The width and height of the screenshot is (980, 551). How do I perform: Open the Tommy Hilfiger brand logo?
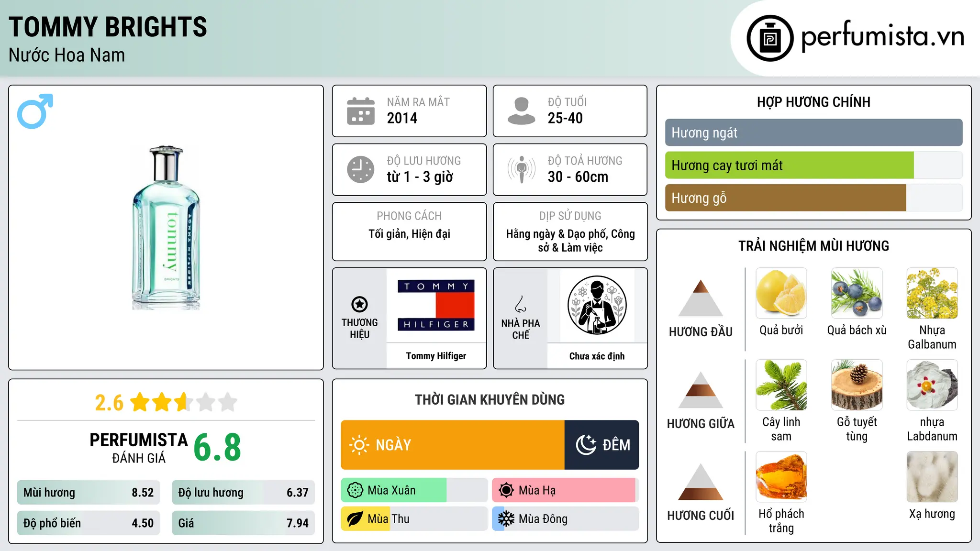436,305
